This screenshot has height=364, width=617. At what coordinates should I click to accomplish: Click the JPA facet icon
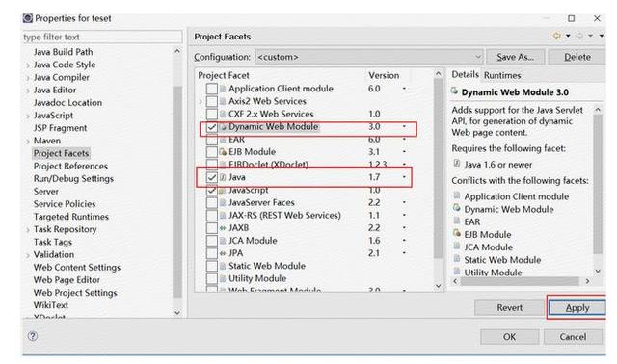[223, 253]
